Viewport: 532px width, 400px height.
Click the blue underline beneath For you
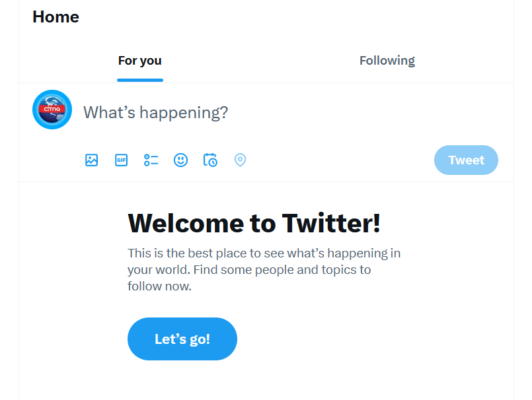[x=139, y=80]
